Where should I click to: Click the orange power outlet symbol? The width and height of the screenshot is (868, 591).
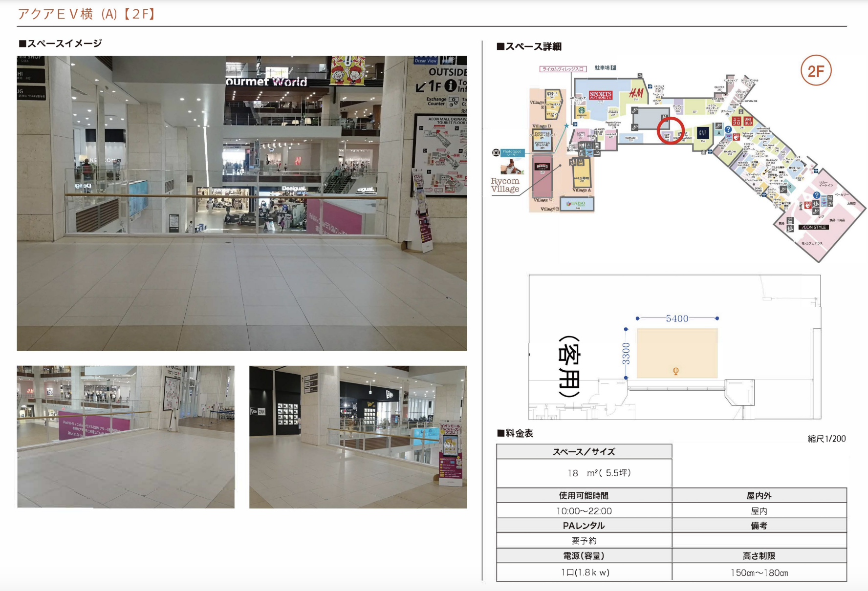click(x=675, y=371)
